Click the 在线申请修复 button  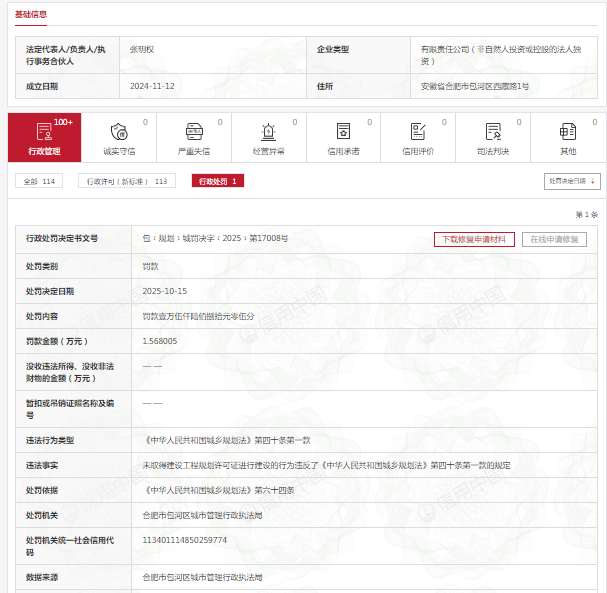(x=554, y=239)
